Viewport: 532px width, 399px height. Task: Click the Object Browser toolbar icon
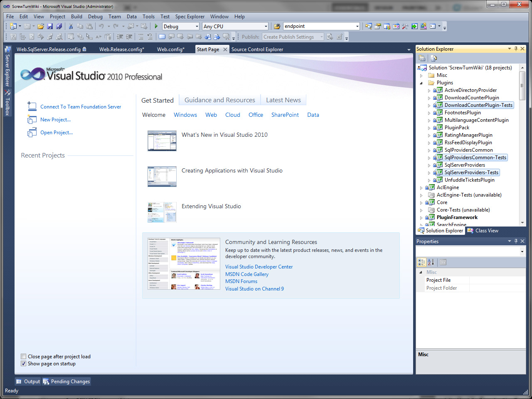(396, 26)
